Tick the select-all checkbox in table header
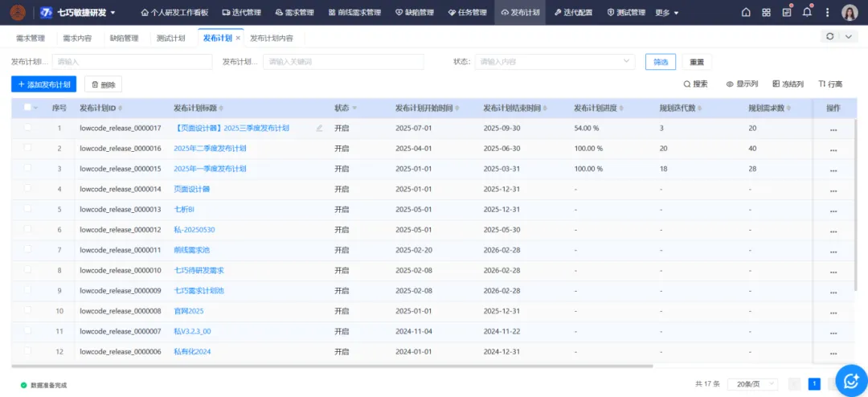868x397 pixels. 27,108
